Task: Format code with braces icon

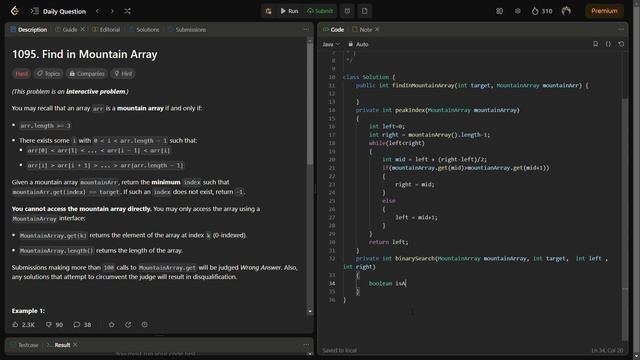Action: coord(608,44)
